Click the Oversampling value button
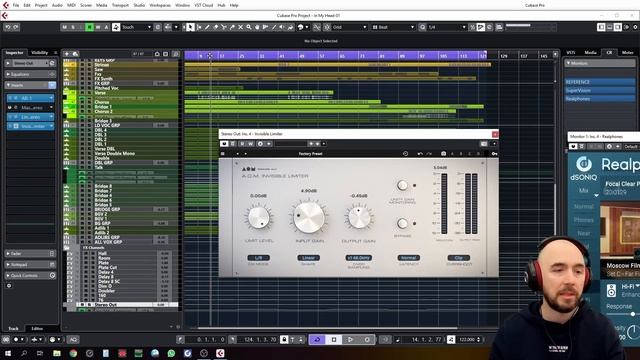640x360 pixels. click(x=359, y=258)
